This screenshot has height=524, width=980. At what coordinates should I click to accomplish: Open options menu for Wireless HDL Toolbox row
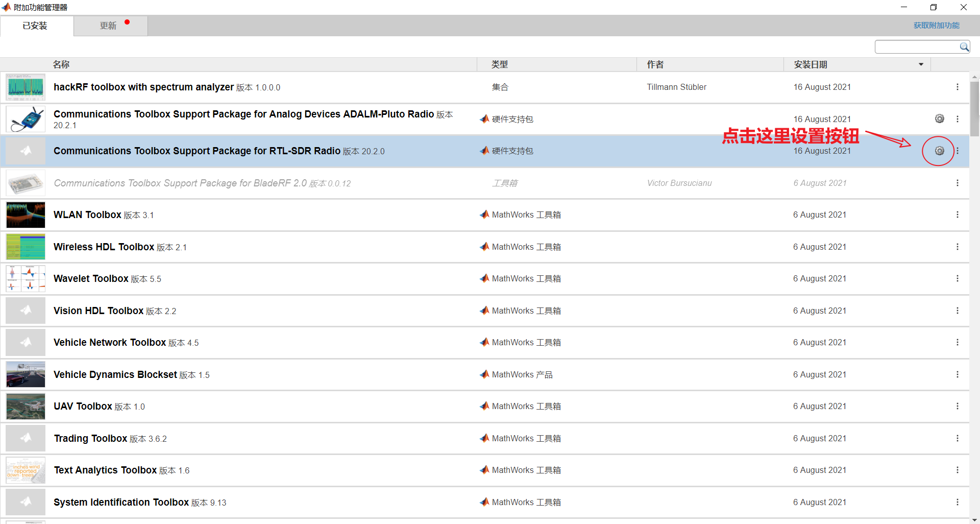pos(958,247)
